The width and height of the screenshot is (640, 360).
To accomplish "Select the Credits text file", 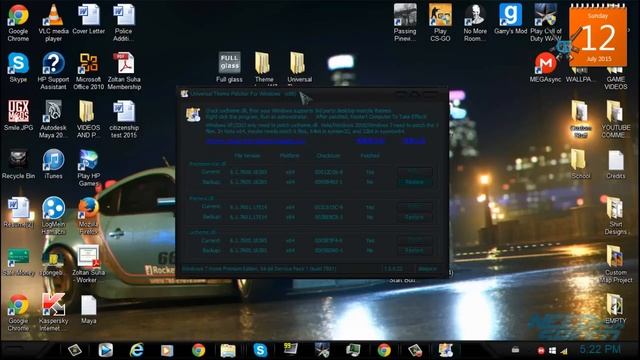I will (x=616, y=164).
